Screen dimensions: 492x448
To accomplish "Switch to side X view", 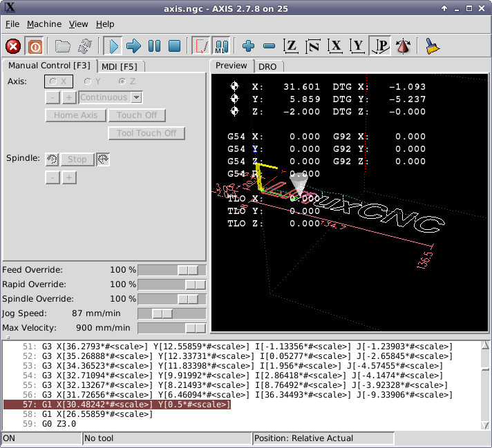I will 335,46.
